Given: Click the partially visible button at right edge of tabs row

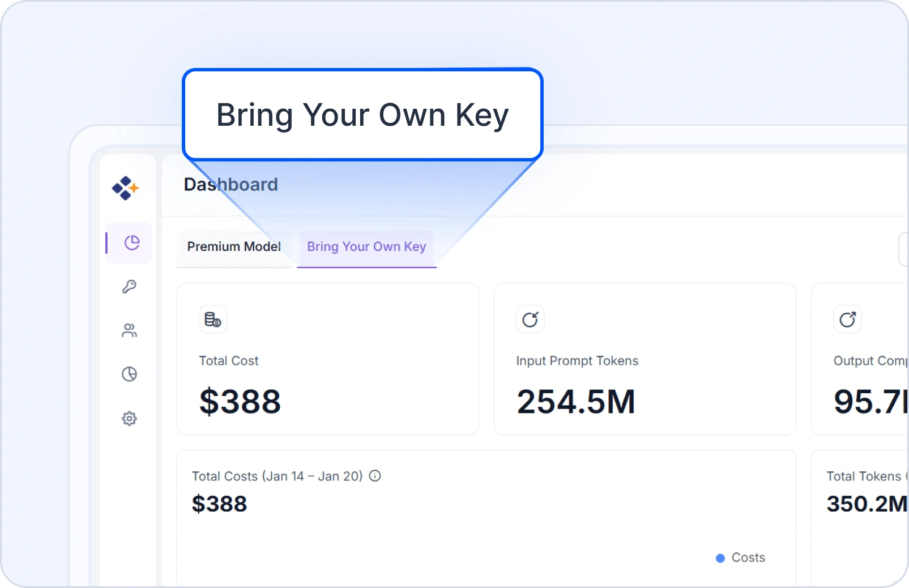Looking at the screenshot, I should pos(904,249).
